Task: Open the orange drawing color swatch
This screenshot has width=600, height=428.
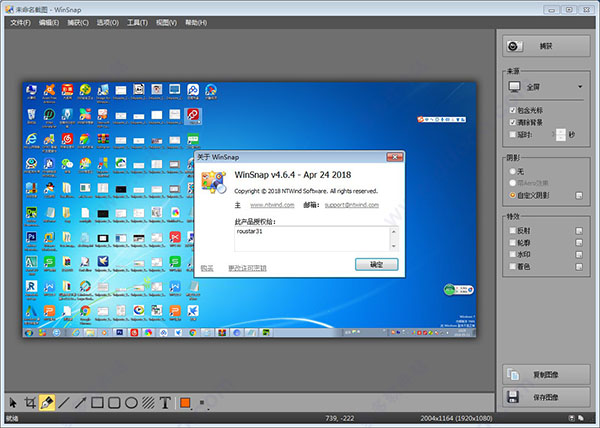Action: (x=186, y=403)
